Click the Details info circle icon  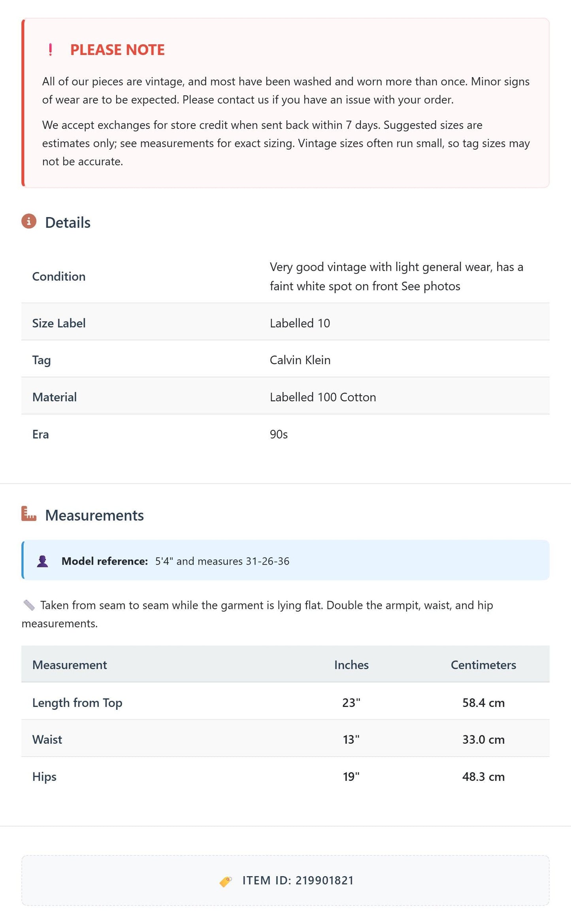(x=29, y=221)
